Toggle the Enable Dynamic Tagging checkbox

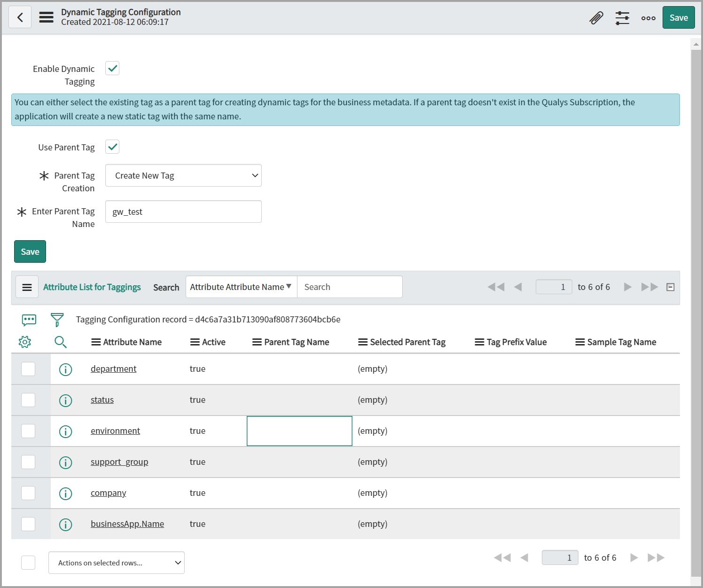pos(112,68)
